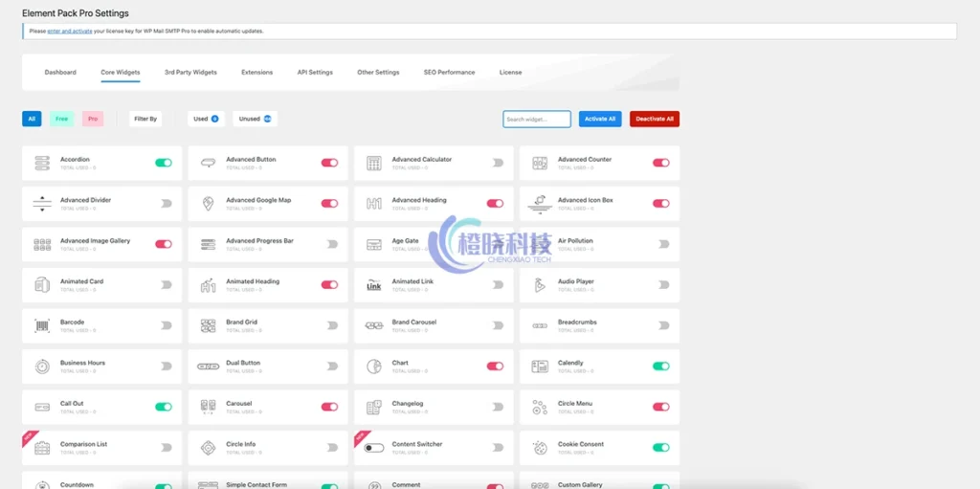Click the Business Hours clock icon

click(42, 367)
